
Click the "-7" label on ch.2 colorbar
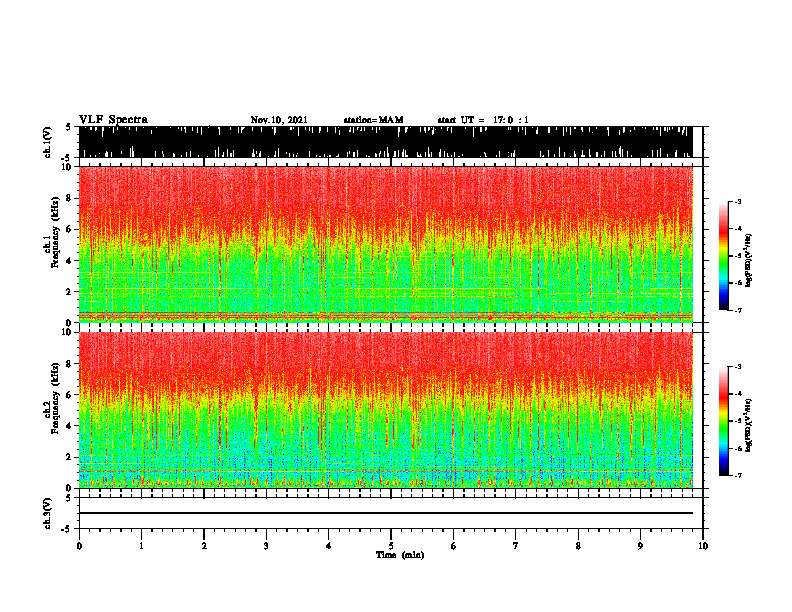(x=738, y=475)
